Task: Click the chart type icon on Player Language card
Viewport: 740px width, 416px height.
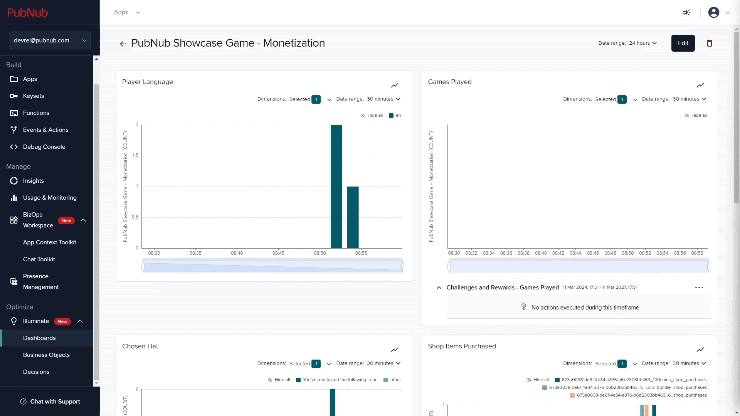Action: click(395, 85)
